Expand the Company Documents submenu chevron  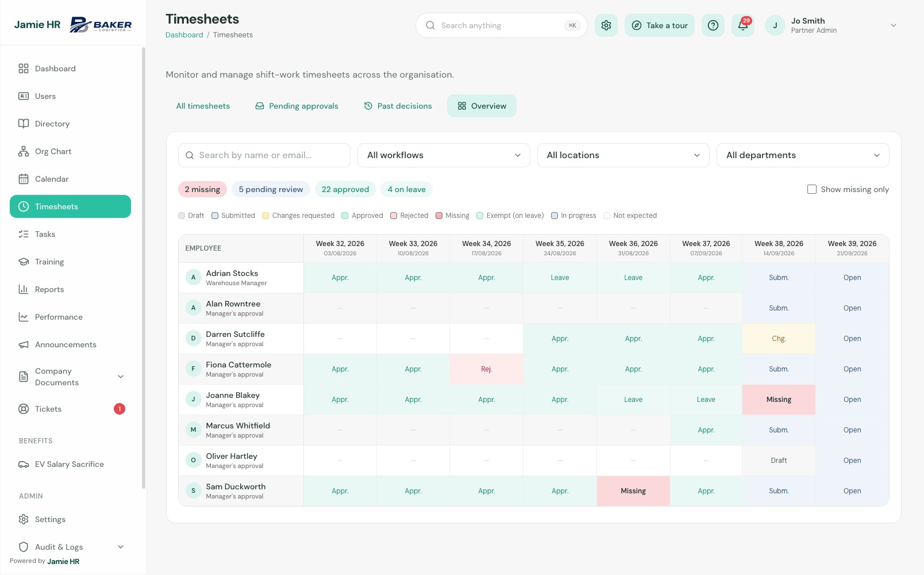click(121, 377)
